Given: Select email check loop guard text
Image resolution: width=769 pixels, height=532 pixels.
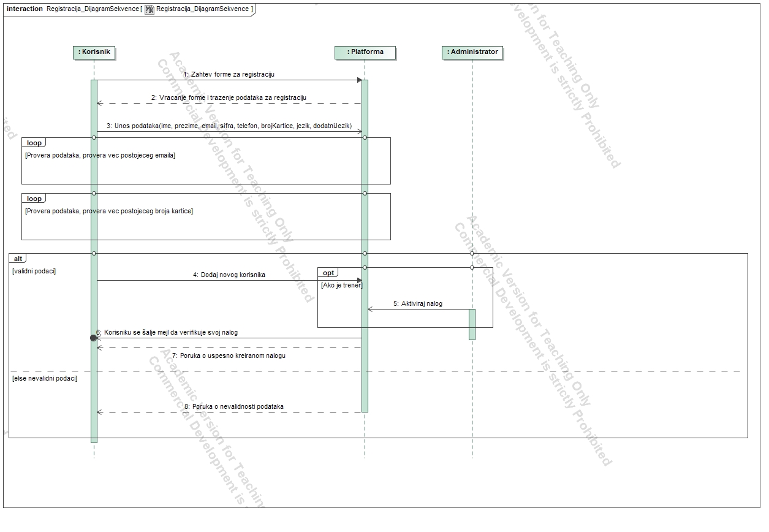Looking at the screenshot, I should [x=100, y=156].
